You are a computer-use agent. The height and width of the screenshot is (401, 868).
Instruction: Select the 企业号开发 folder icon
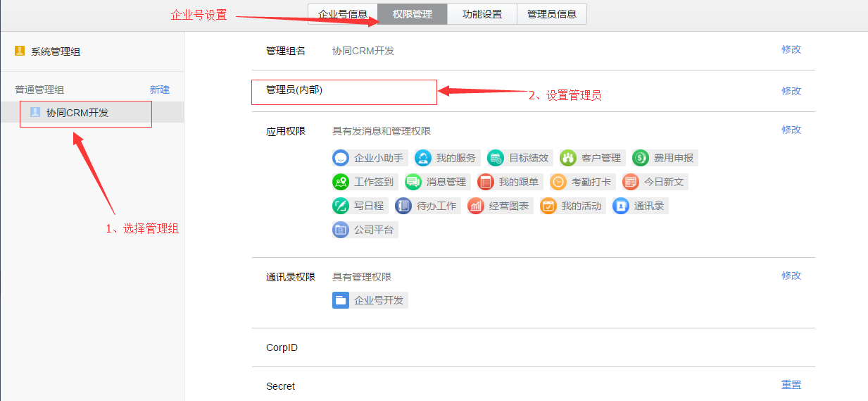click(x=341, y=300)
